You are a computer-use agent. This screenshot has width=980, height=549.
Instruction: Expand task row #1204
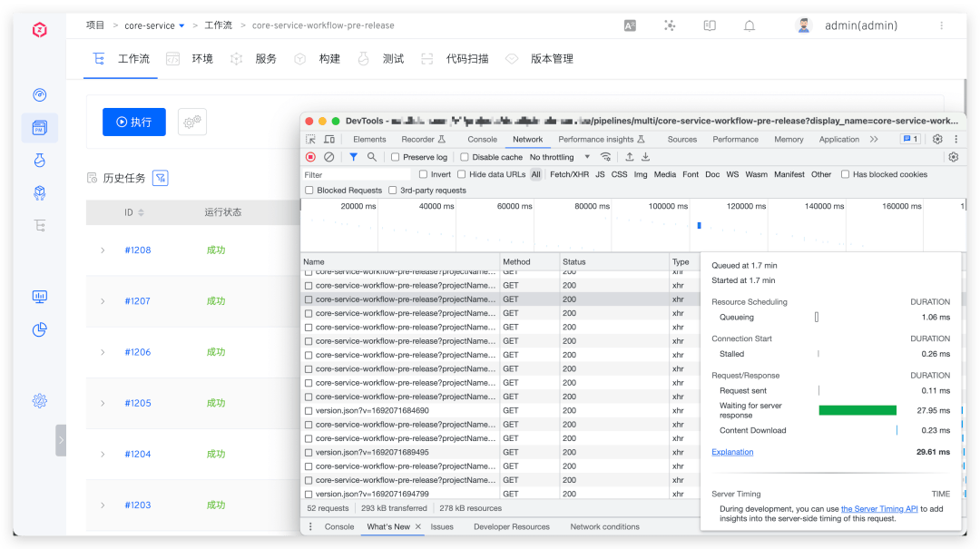point(103,455)
